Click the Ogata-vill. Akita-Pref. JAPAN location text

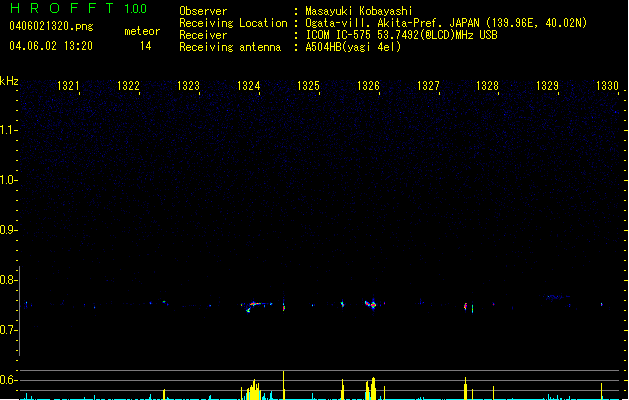(446, 23)
